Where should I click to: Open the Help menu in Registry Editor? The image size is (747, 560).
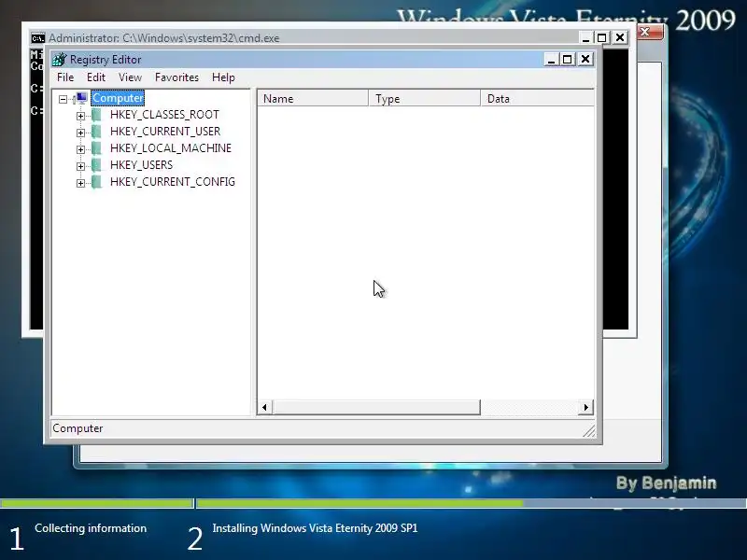pyautogui.click(x=223, y=77)
